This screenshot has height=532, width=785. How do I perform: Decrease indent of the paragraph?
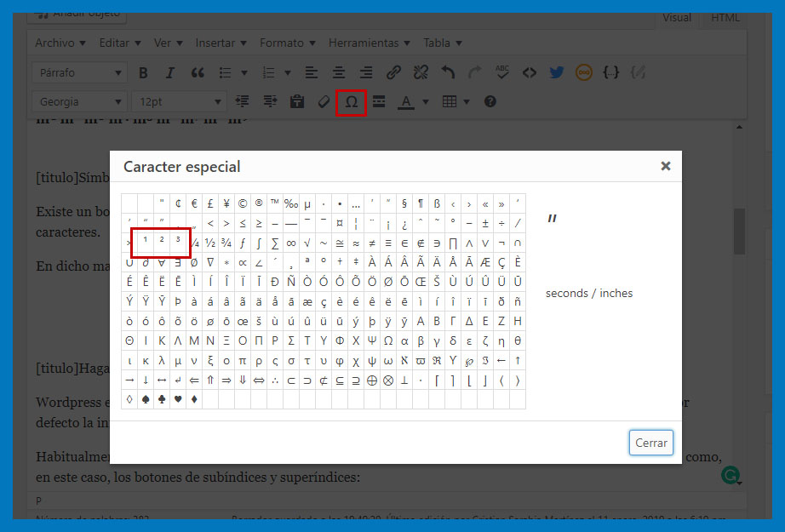[x=243, y=101]
